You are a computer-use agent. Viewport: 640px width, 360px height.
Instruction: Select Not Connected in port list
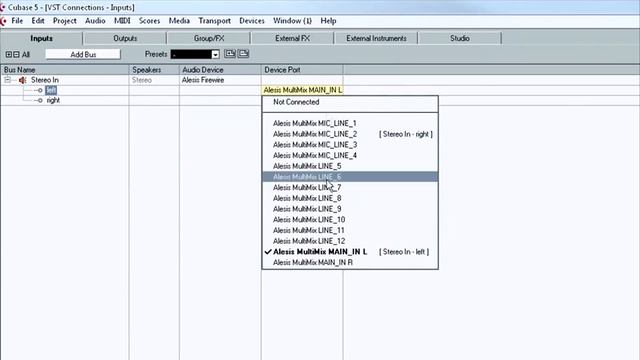[x=350, y=102]
